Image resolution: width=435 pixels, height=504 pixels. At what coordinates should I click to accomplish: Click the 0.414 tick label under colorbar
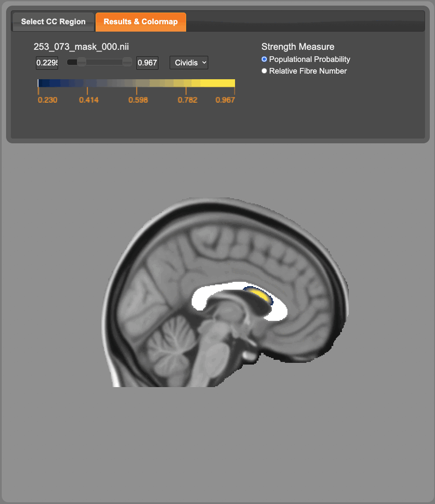(x=89, y=100)
